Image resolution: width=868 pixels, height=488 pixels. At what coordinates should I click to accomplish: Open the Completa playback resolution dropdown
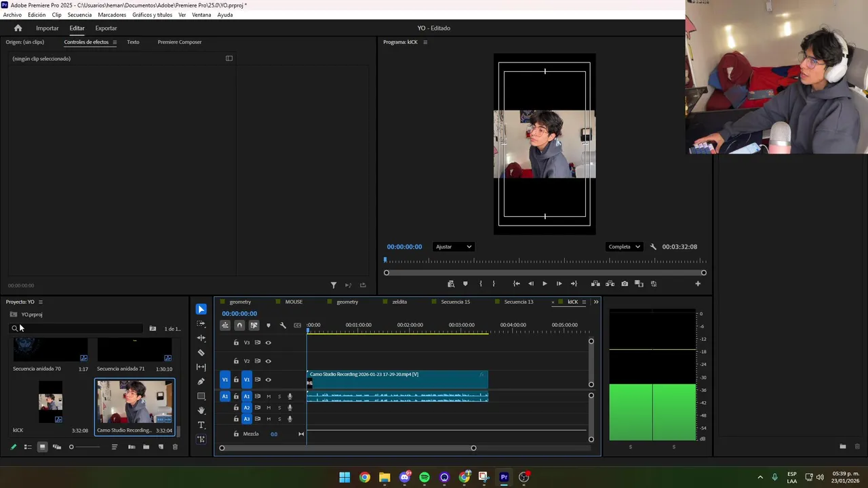(x=624, y=247)
